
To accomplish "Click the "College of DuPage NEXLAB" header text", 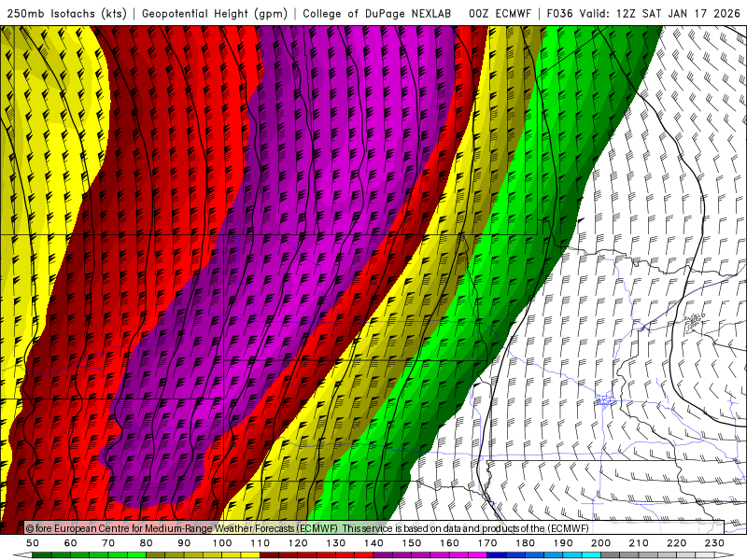I will [377, 14].
